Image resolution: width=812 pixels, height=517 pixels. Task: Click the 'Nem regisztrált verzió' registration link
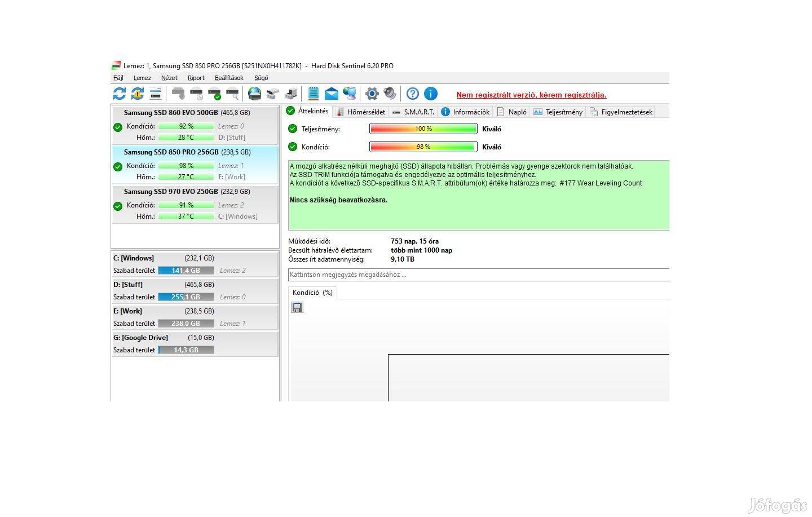click(532, 95)
